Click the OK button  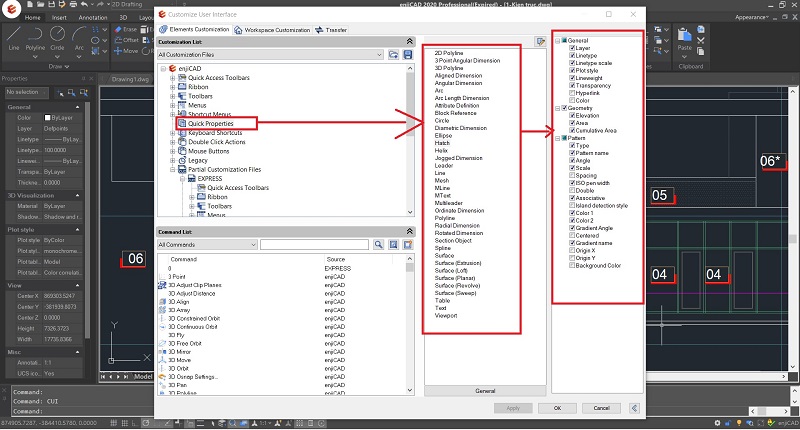point(558,408)
